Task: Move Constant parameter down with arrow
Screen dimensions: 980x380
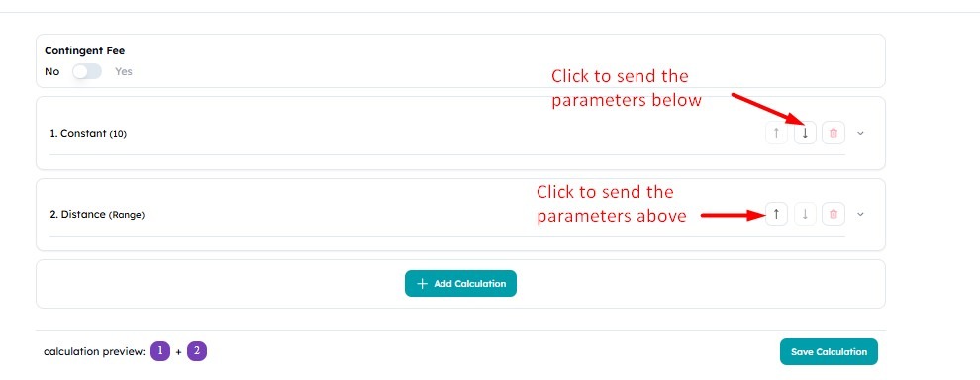Action: coord(805,133)
